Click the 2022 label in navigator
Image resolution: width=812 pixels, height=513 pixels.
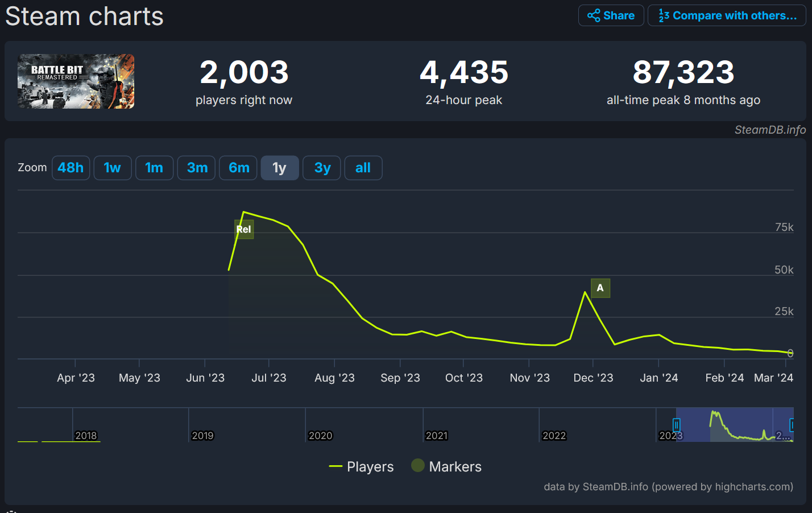pyautogui.click(x=554, y=436)
